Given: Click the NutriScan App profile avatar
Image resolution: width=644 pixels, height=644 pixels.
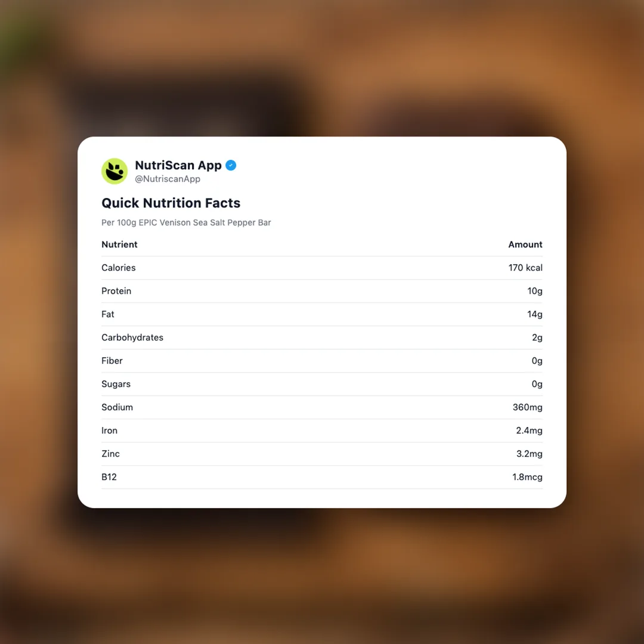Looking at the screenshot, I should 114,171.
